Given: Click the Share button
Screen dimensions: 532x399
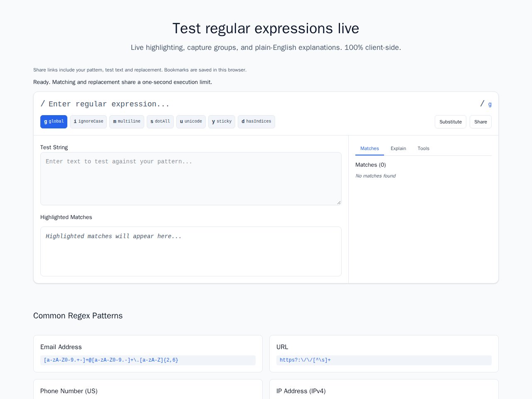Looking at the screenshot, I should click(x=480, y=122).
